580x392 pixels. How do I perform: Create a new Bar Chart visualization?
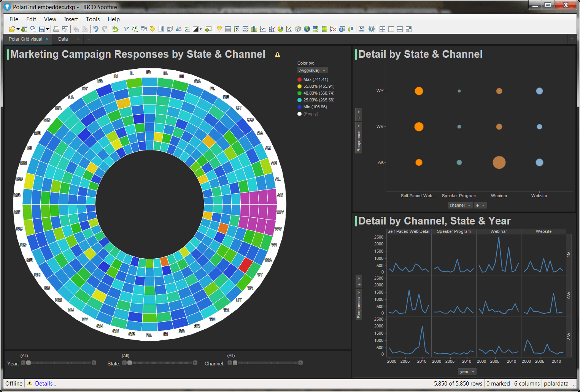point(254,29)
